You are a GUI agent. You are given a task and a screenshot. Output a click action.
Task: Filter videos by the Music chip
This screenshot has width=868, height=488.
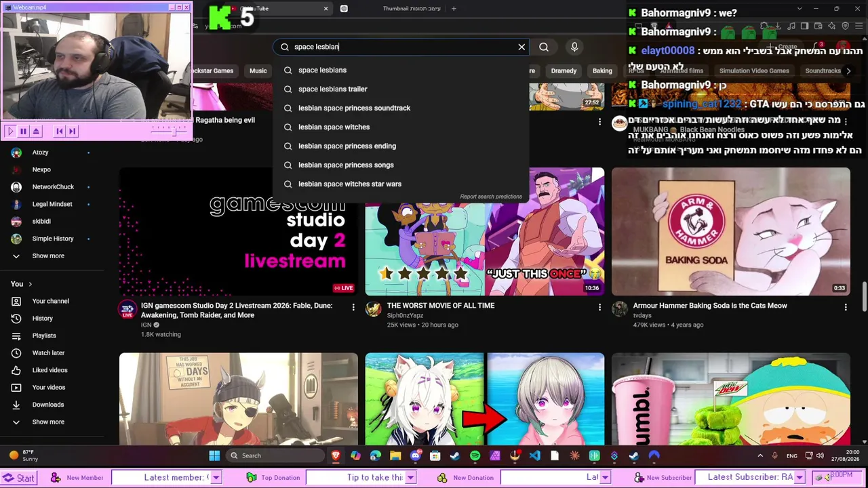(258, 70)
